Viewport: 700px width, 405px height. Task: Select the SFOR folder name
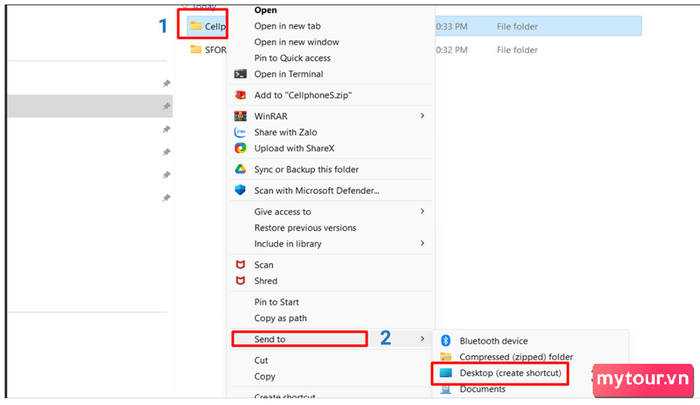point(216,50)
